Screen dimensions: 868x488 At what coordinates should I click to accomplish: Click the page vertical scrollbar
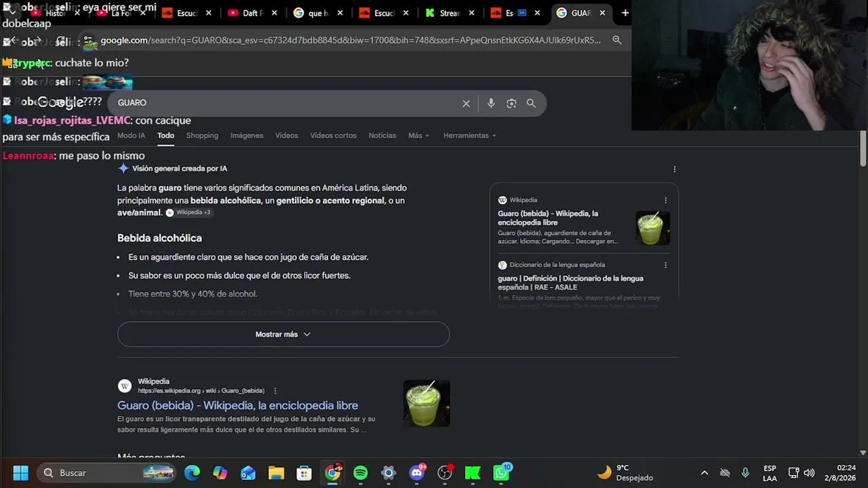pos(863,147)
